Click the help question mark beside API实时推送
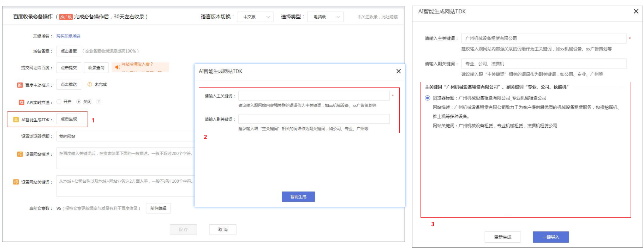Image resolution: width=644 pixels, height=249 pixels. (99, 102)
